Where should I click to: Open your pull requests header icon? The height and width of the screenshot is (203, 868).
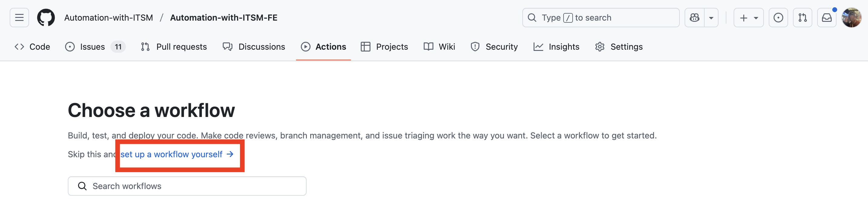[802, 18]
